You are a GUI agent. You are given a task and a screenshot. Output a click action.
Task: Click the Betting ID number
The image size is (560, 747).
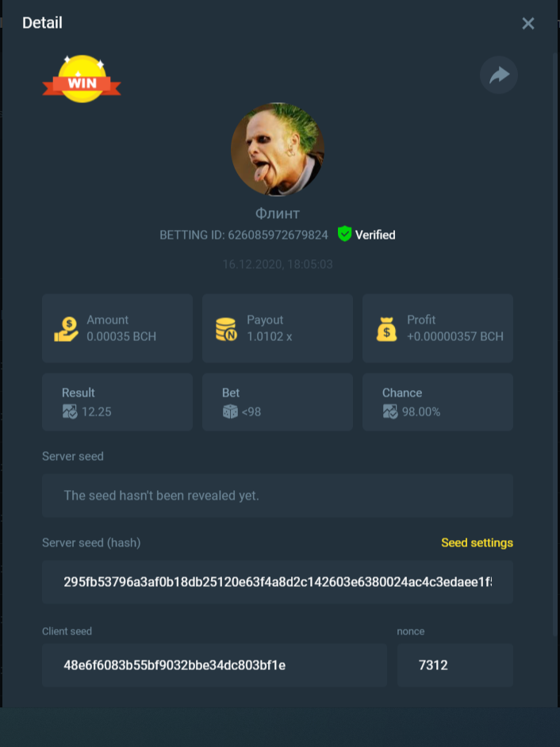[278, 235]
